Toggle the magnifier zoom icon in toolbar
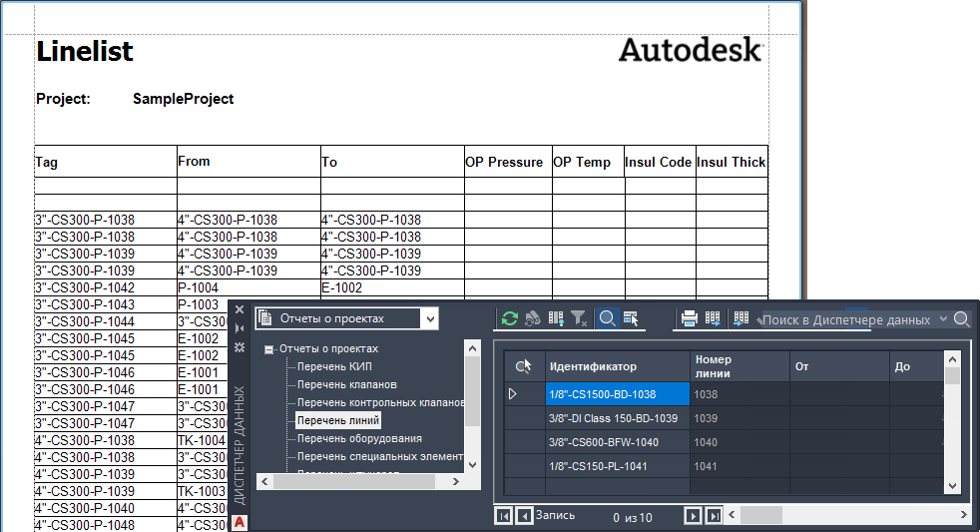Viewport: 980px width, 532px height. pyautogui.click(x=606, y=318)
